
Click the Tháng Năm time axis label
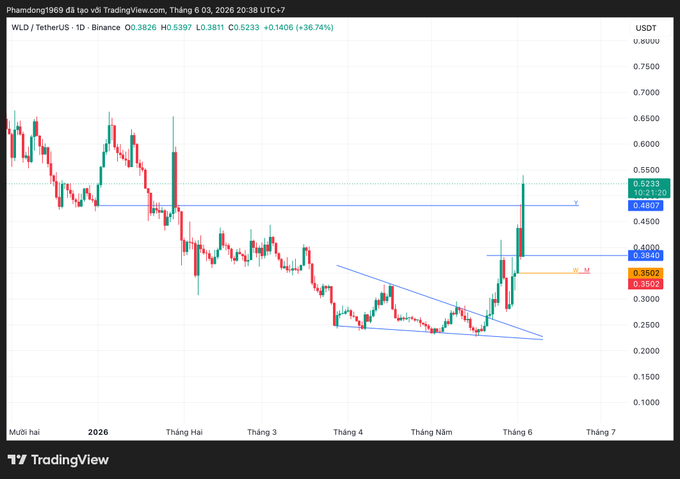[432, 432]
